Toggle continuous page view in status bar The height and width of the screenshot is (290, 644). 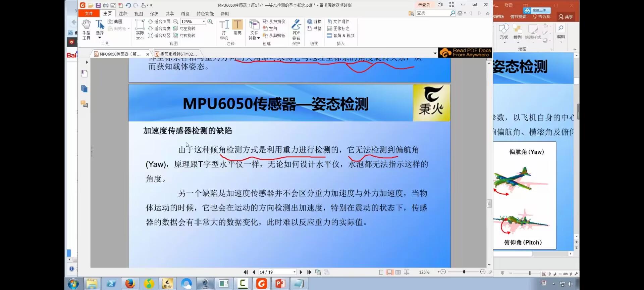(x=389, y=272)
